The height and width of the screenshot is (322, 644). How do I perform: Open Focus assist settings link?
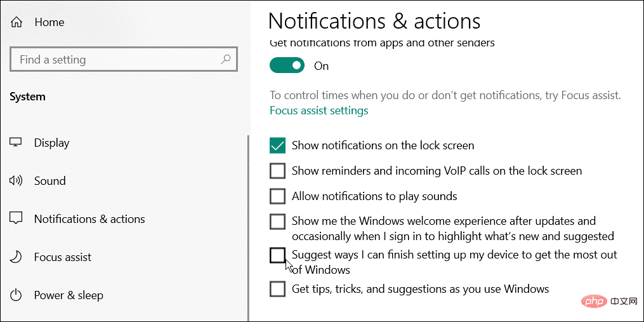pos(319,111)
